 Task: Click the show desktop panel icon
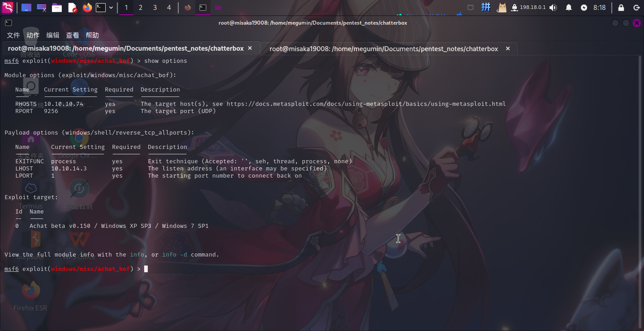(x=26, y=8)
